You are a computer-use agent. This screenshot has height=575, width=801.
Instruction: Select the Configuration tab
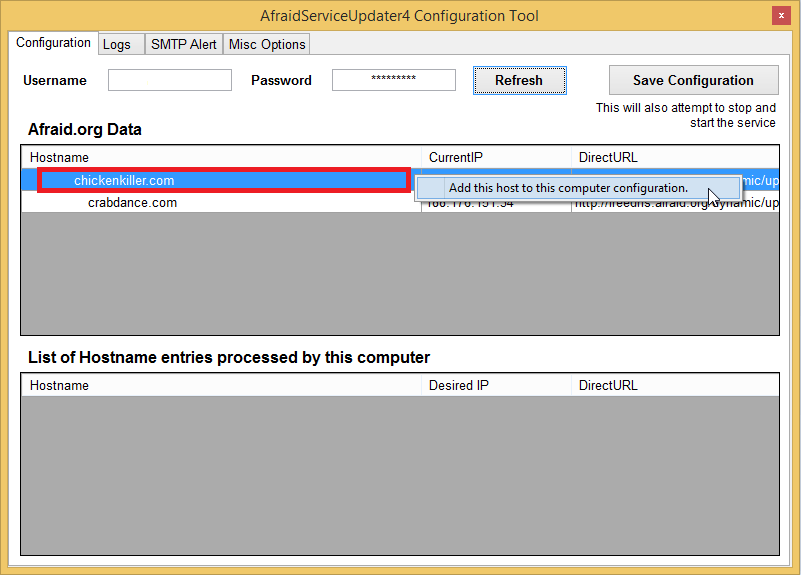(x=53, y=43)
